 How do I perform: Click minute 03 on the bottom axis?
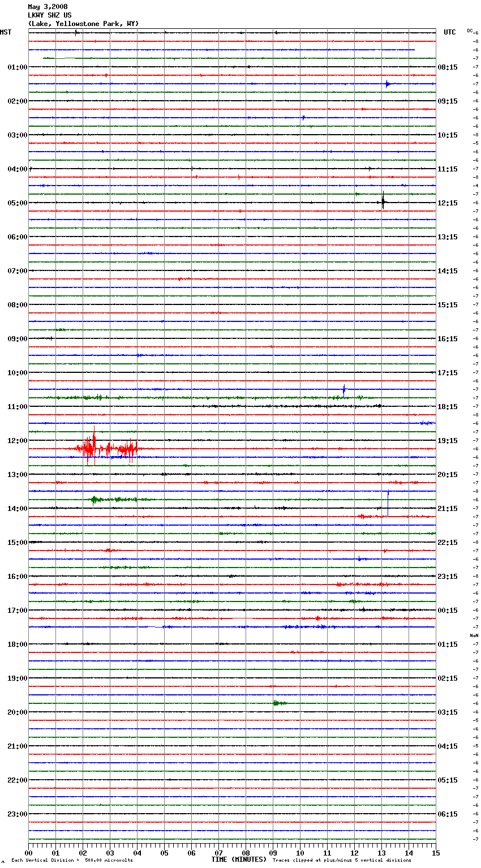click(110, 853)
